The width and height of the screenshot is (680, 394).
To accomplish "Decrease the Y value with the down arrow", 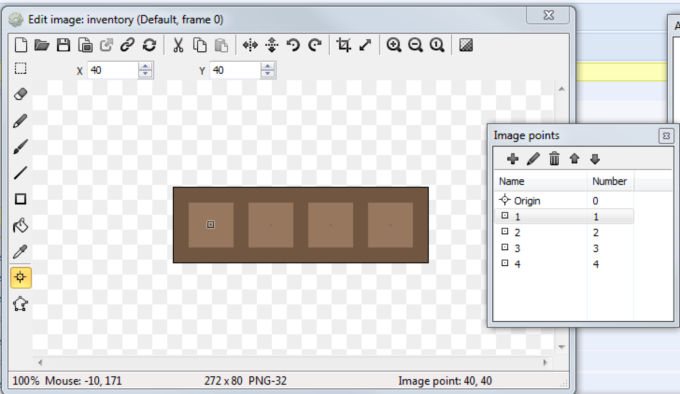I will pos(268,73).
